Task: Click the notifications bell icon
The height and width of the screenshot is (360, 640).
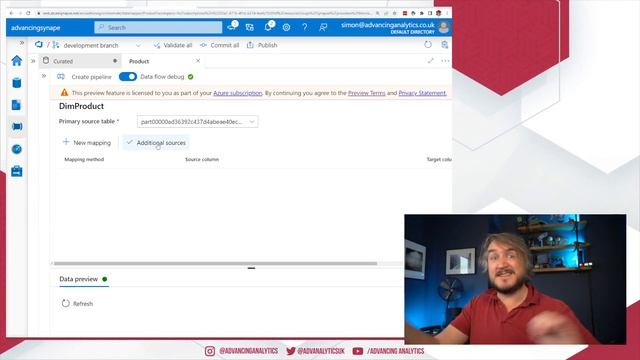Action: 268,27
